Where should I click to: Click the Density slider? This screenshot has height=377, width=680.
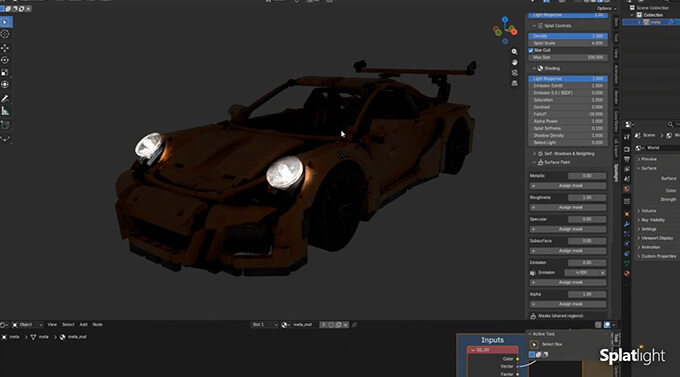coord(568,36)
